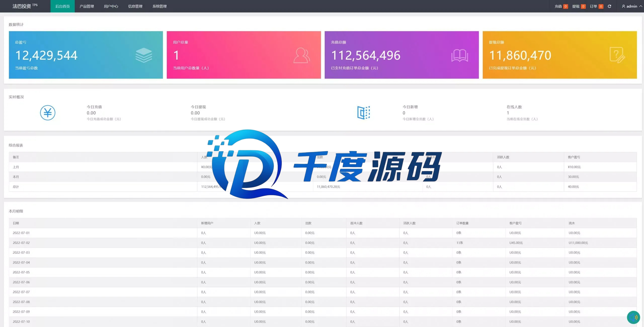Open the 系统管理 menu
The width and height of the screenshot is (644, 327).
(159, 6)
